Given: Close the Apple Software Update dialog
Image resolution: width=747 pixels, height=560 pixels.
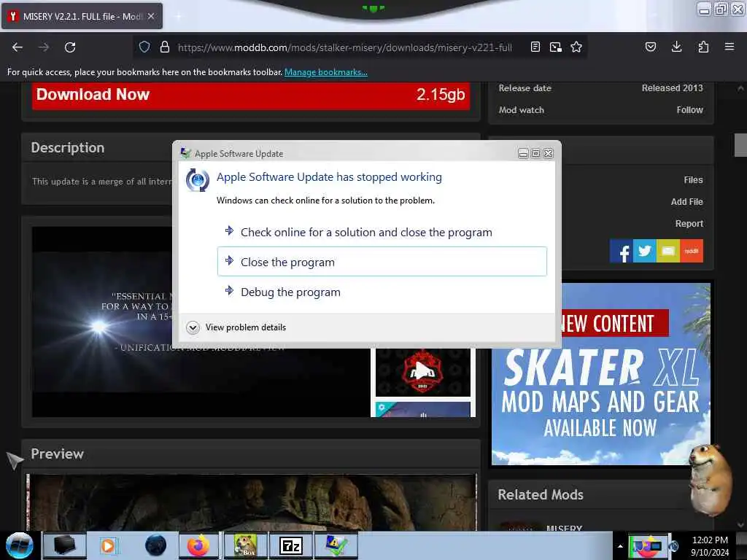Looking at the screenshot, I should tap(549, 153).
